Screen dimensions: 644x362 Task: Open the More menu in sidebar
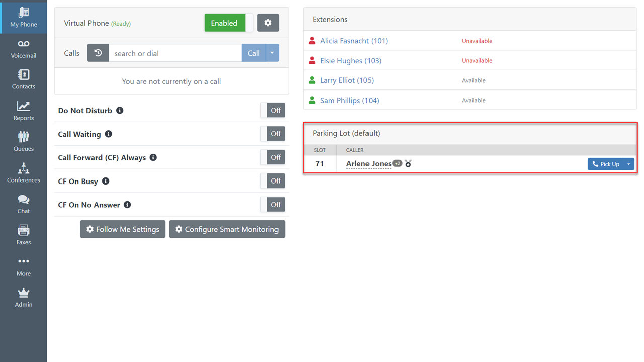coord(24,266)
